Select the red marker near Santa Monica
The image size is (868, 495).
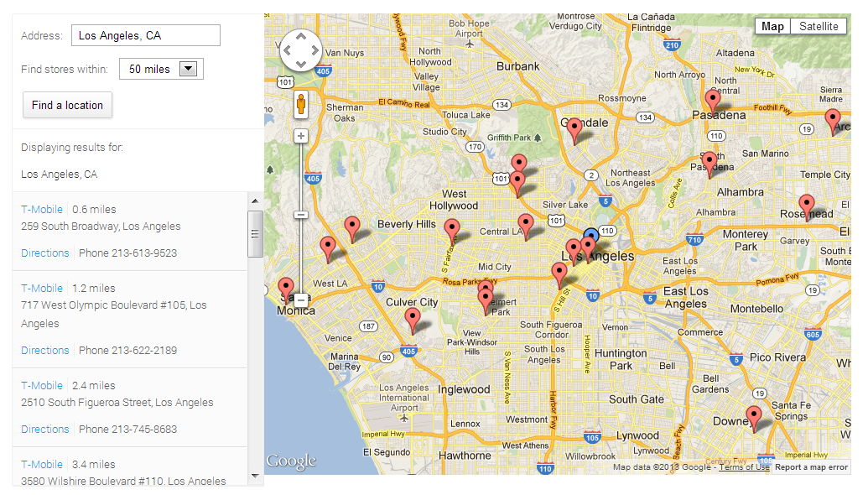(285, 286)
